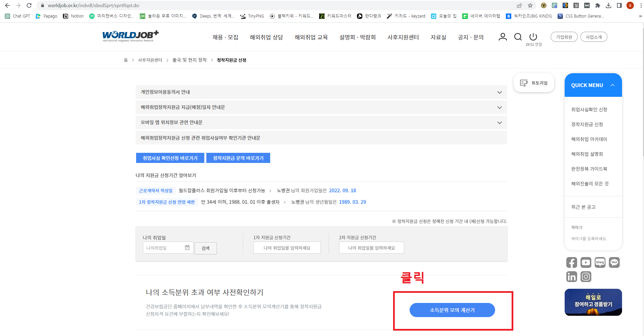Click the 취업사실 확인신청 바로가기 button
The height and width of the screenshot is (336, 644).
point(170,158)
